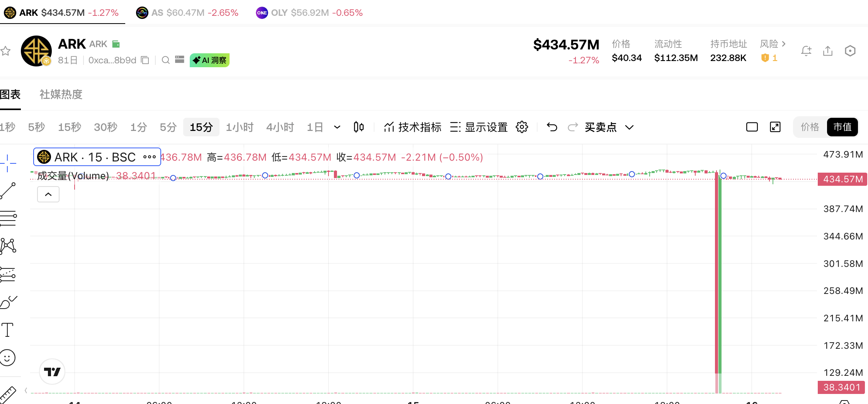This screenshot has height=404, width=868.
Task: Select the trend line drawing tool
Action: (x=7, y=189)
